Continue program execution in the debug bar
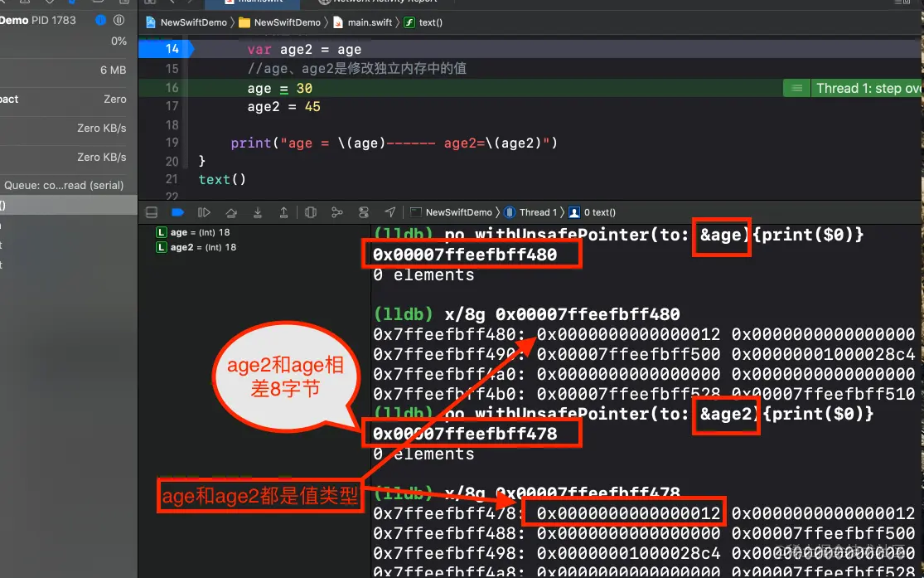This screenshot has width=924, height=578. pos(204,212)
